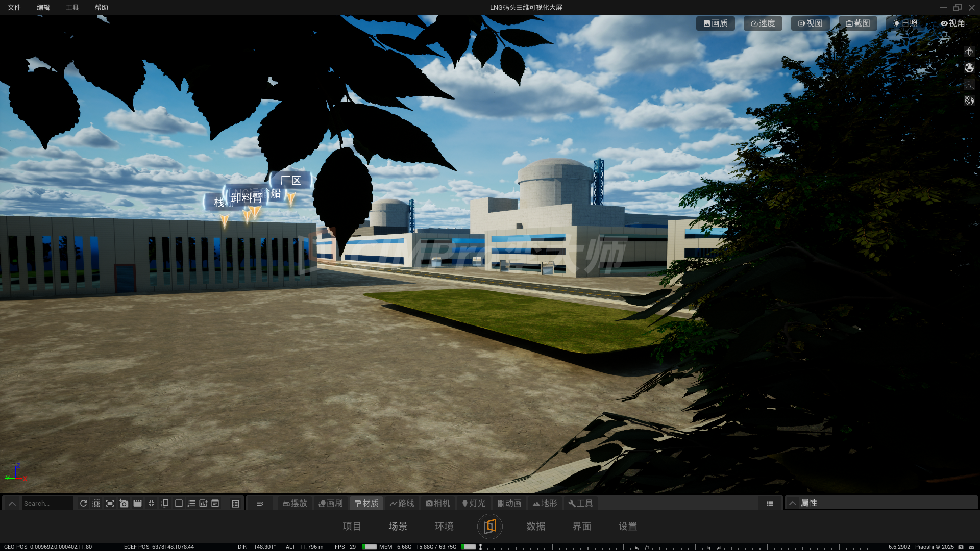Viewport: 980px width, 551px height.
Task: Click the clapperboard icon in bottom toolbar
Action: point(137,503)
